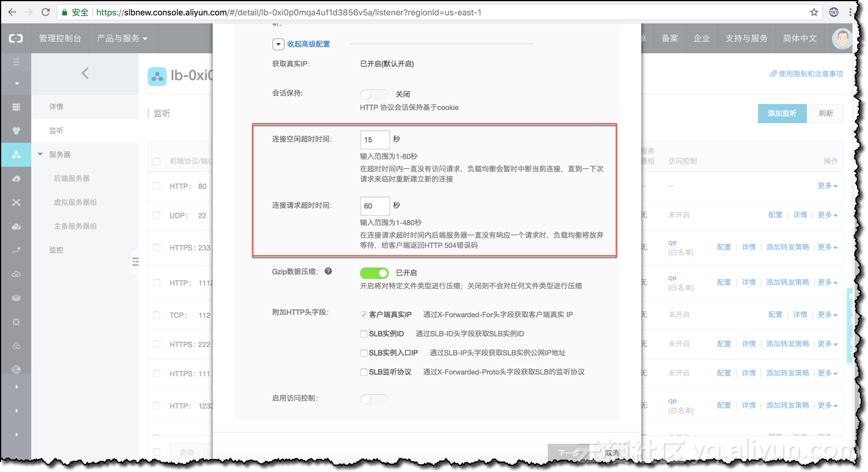Open the dashed square icon in the left rail
Image resolution: width=868 pixels, height=472 pixels.
[x=16, y=322]
